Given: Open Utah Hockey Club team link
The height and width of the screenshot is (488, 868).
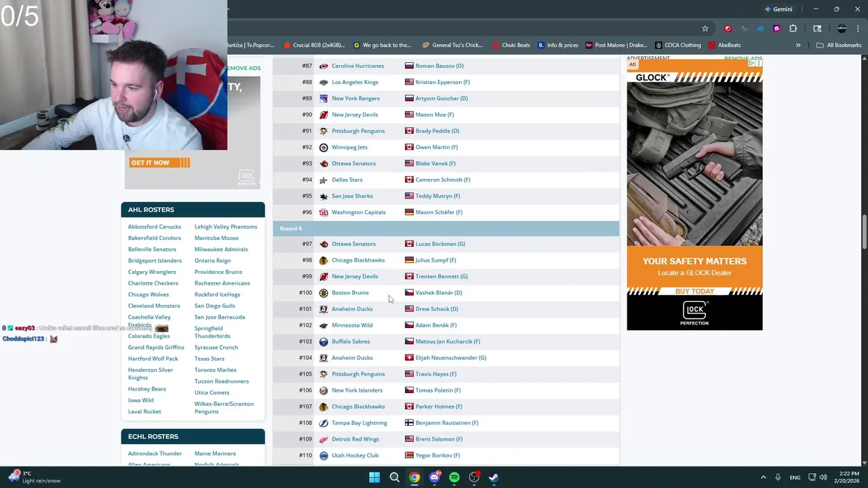Looking at the screenshot, I should point(355,455).
